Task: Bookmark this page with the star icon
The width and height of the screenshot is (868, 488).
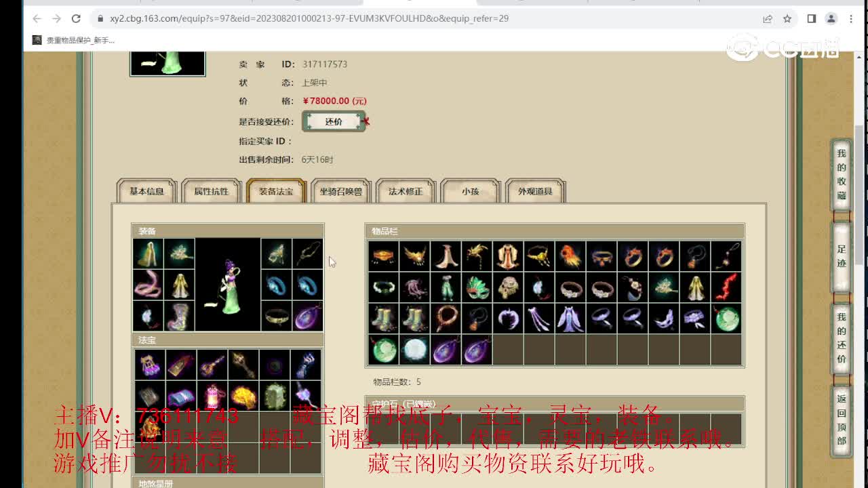Action: [x=787, y=19]
